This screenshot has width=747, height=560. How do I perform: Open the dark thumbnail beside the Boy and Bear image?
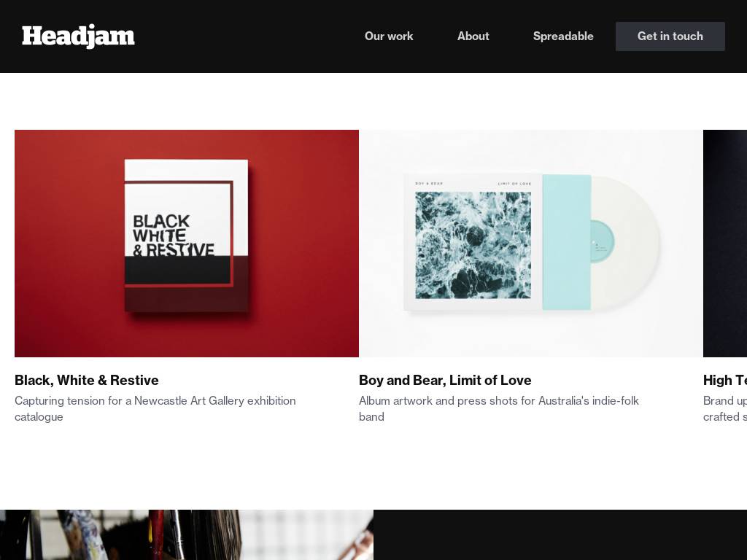(x=724, y=244)
